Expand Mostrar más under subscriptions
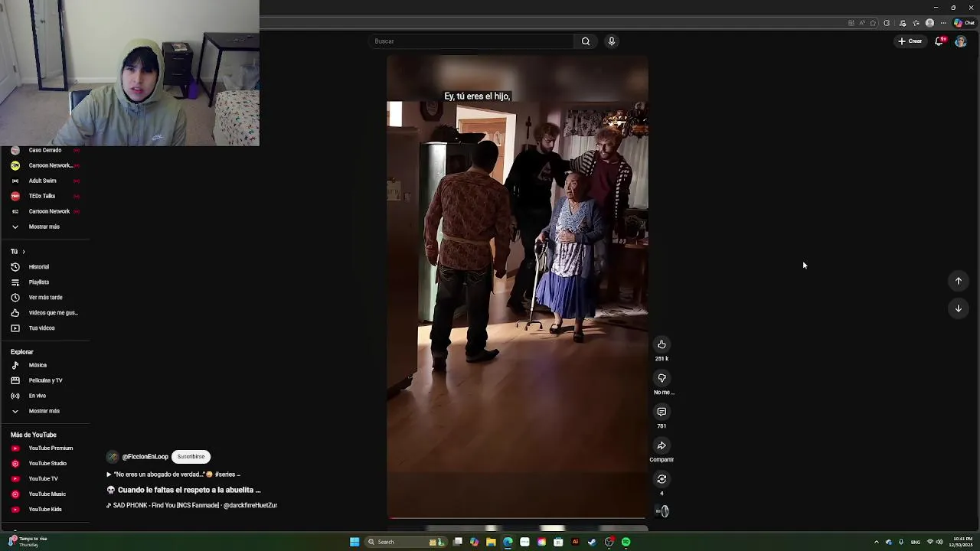The height and width of the screenshot is (551, 980). coord(44,227)
